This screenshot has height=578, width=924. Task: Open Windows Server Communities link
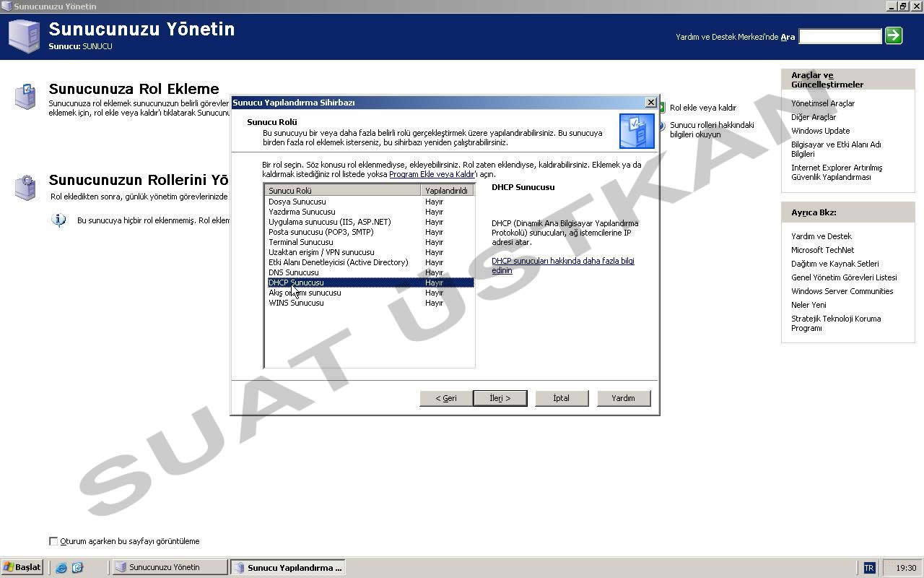coord(842,291)
